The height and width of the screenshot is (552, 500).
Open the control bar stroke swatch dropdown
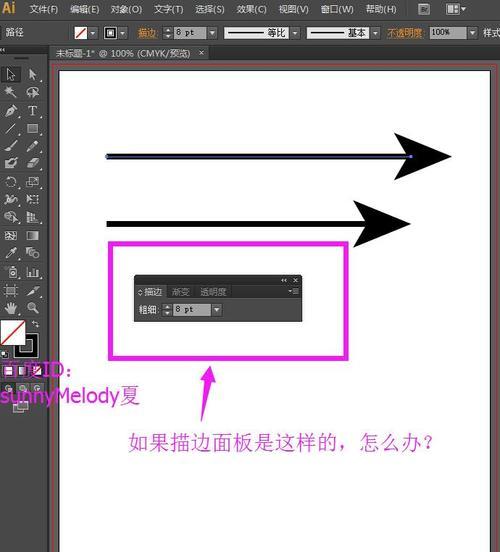123,33
